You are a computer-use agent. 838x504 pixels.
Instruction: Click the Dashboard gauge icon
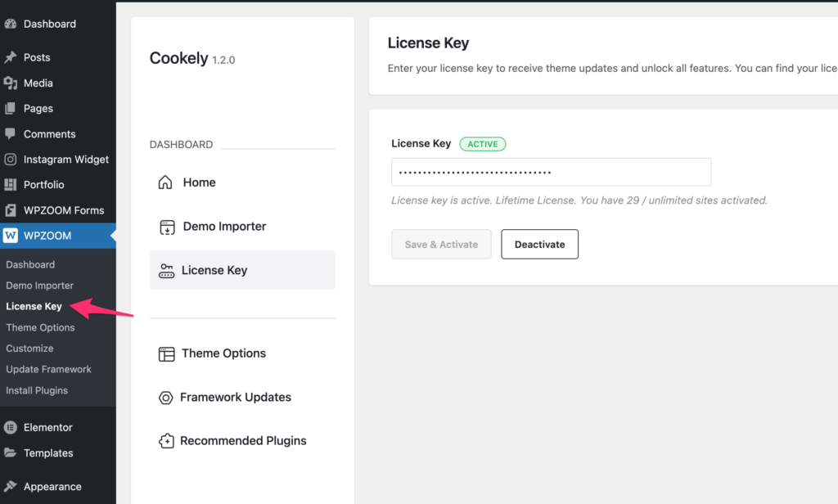[11, 25]
